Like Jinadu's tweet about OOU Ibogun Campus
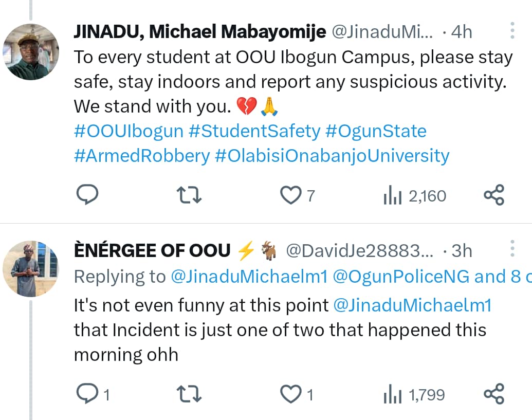The width and height of the screenshot is (532, 420). (291, 194)
